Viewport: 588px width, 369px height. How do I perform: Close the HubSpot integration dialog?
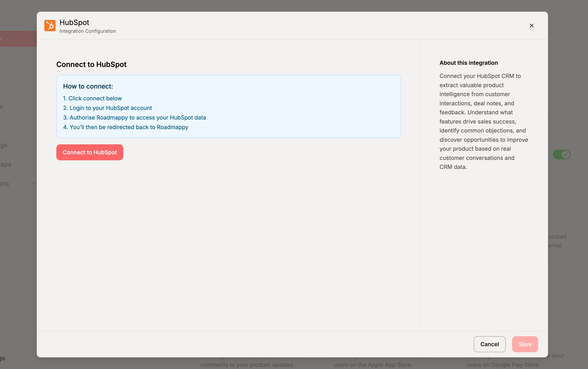point(531,26)
